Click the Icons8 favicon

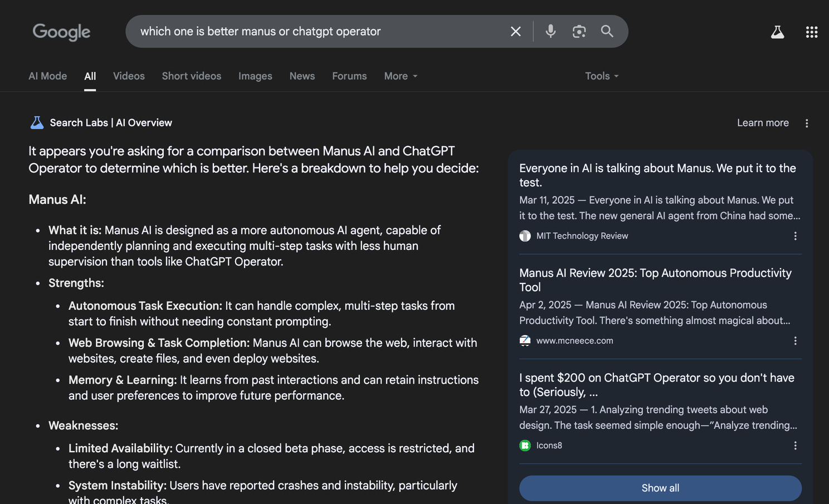[525, 446]
